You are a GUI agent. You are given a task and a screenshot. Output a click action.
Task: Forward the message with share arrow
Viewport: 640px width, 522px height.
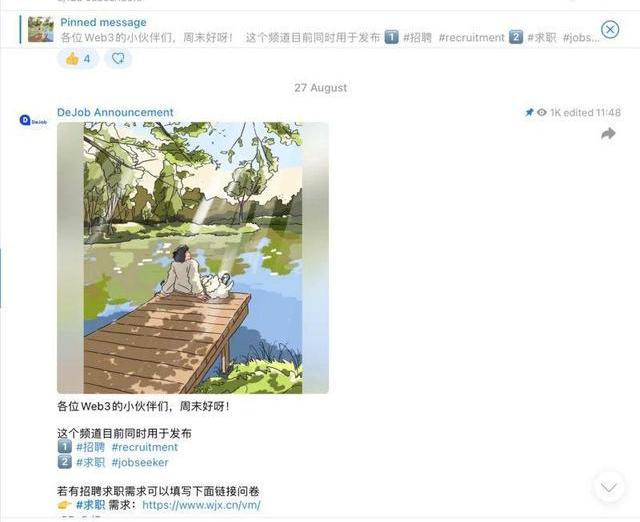(608, 133)
